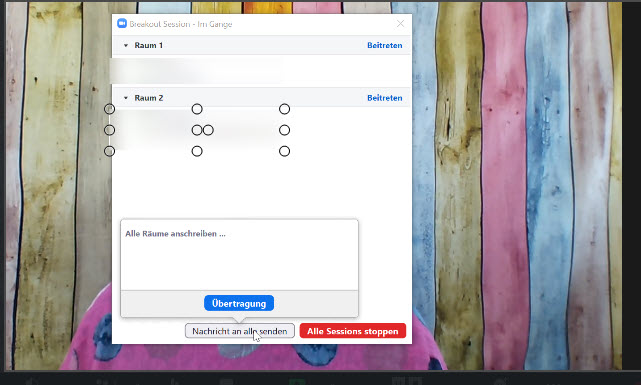Grab the upper-left corner selection handle circle
This screenshot has height=385, width=641.
109,109
